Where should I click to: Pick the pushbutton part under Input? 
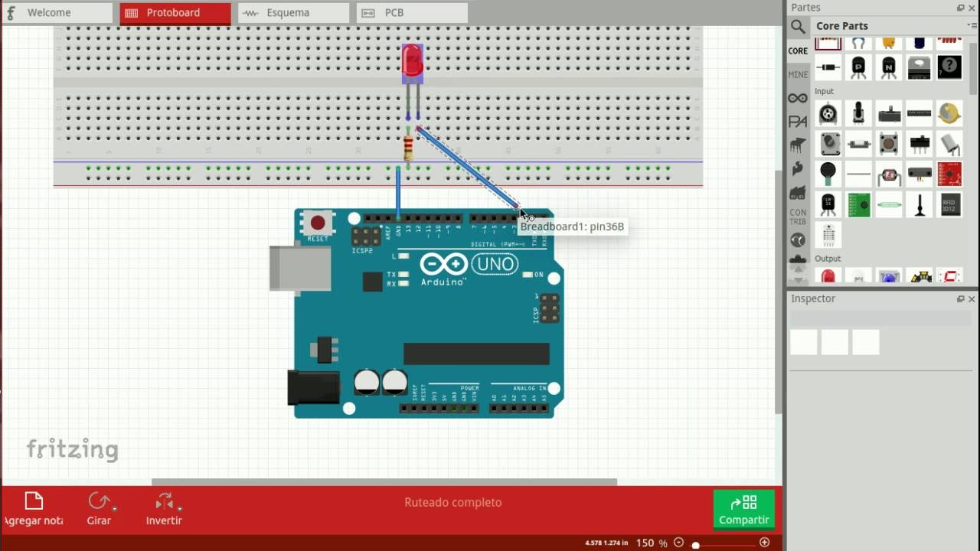(x=889, y=143)
